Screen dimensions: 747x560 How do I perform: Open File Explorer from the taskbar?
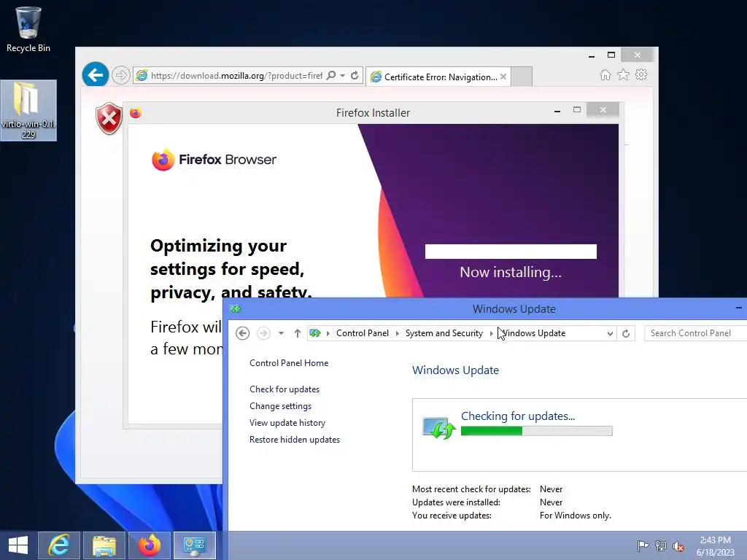click(x=104, y=545)
